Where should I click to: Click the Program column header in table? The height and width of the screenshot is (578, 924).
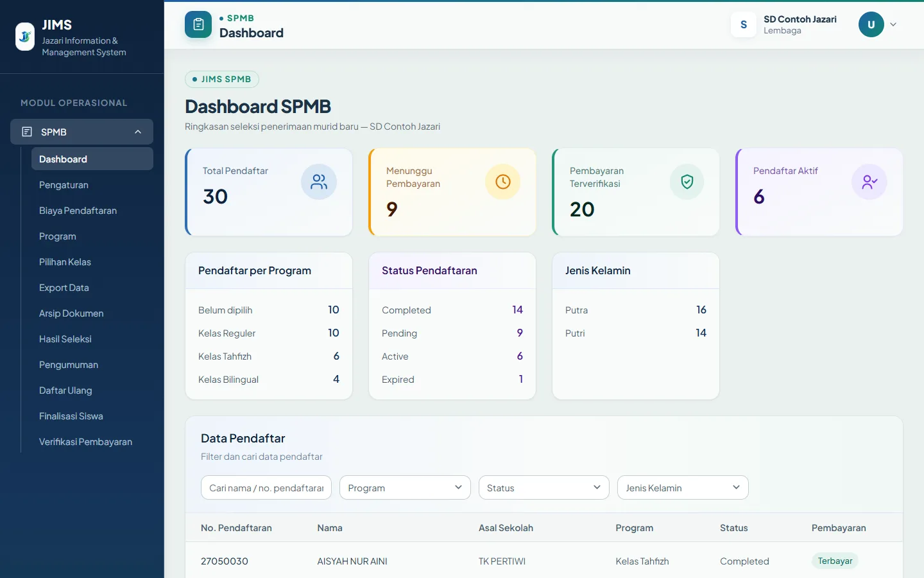635,528
